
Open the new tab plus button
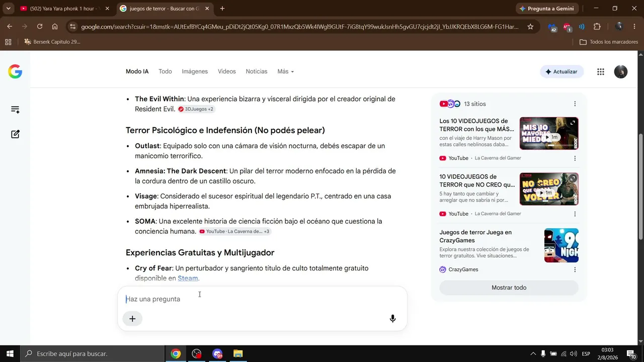point(222,9)
